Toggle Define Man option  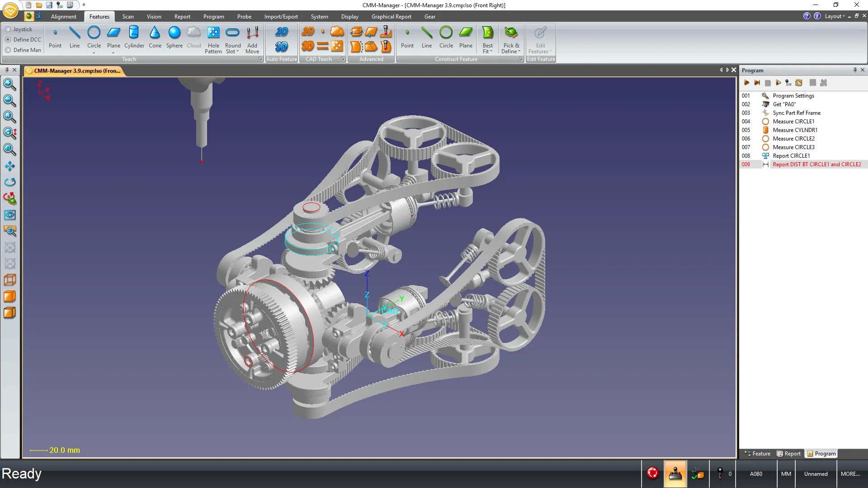(x=8, y=50)
